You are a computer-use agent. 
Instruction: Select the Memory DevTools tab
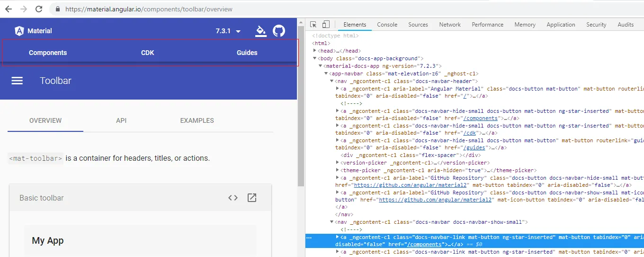(x=525, y=25)
